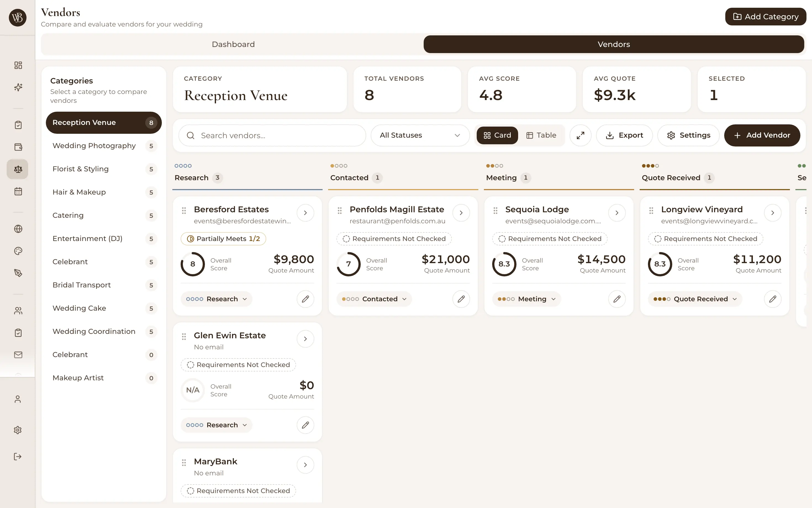Select Wedding Photography category

104,146
